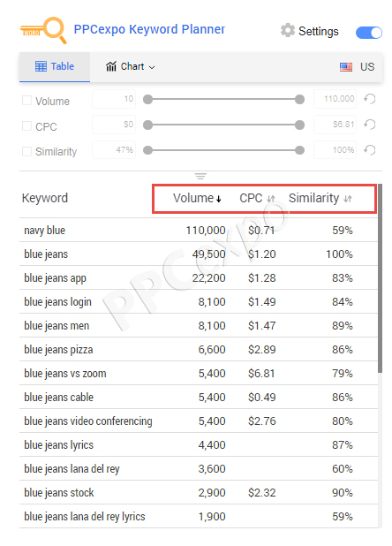Tick the Similarity filter checkbox
Screen dimensions: 392x546
coord(26,151)
